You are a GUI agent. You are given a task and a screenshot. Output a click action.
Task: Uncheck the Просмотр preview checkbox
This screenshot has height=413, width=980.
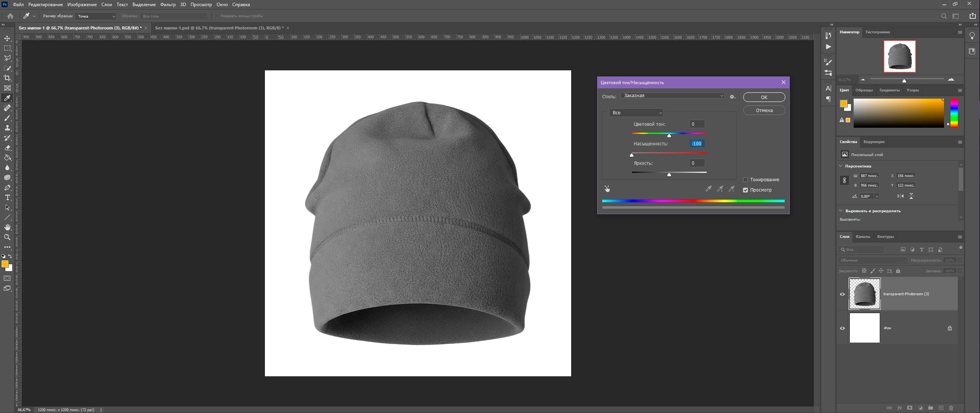click(745, 190)
